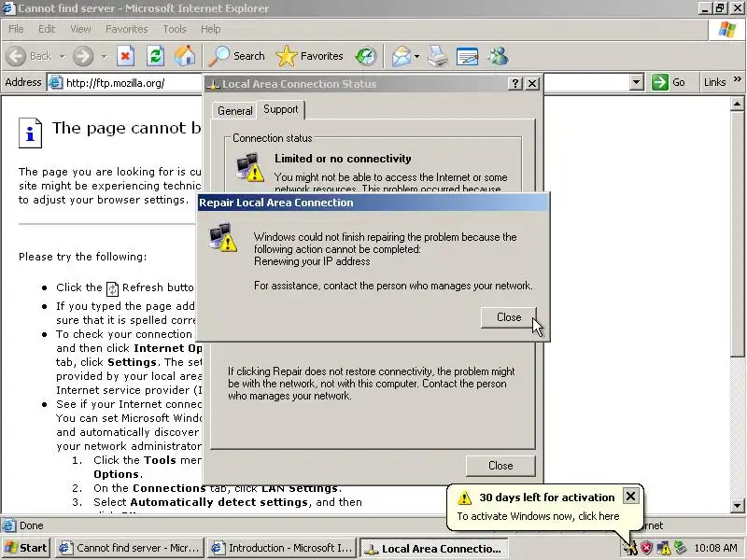This screenshot has height=560, width=747.
Task: Open the Home page icon
Action: point(185,56)
